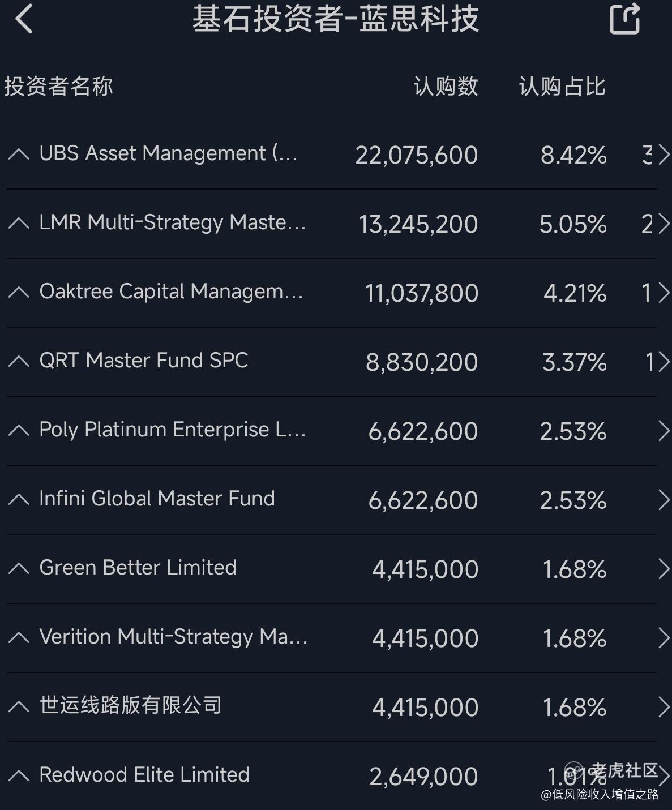The height and width of the screenshot is (810, 672).
Task: Collapse the UBS Asset Management row caret
Action: coord(19,154)
